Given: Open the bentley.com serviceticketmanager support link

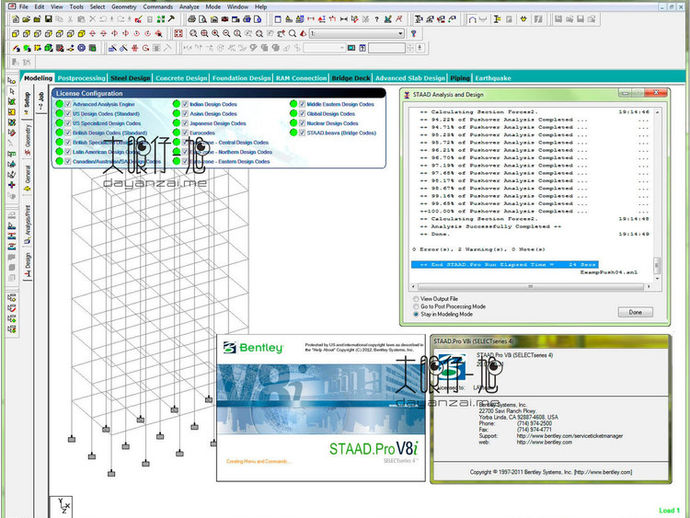Looking at the screenshot, I should pyautogui.click(x=569, y=436).
